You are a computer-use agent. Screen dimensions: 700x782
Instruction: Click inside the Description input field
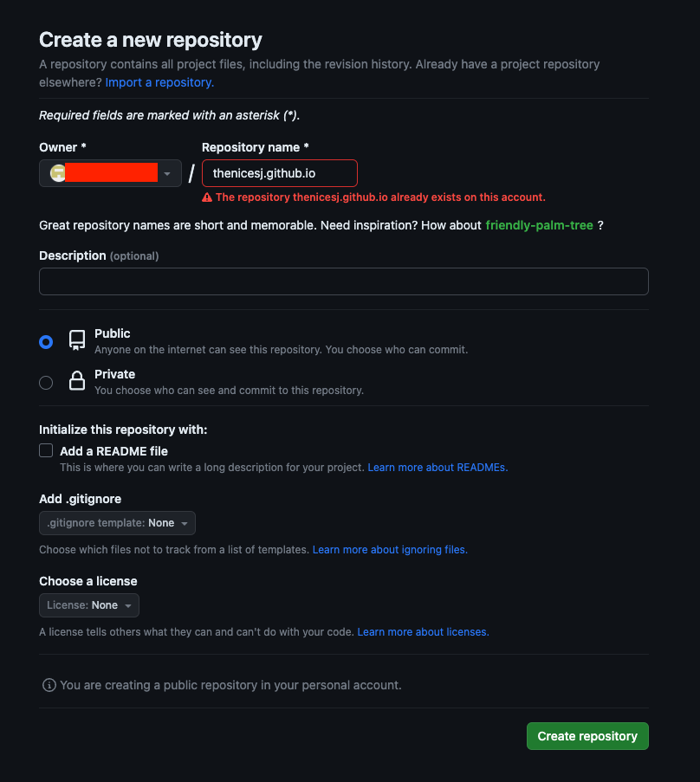343,281
